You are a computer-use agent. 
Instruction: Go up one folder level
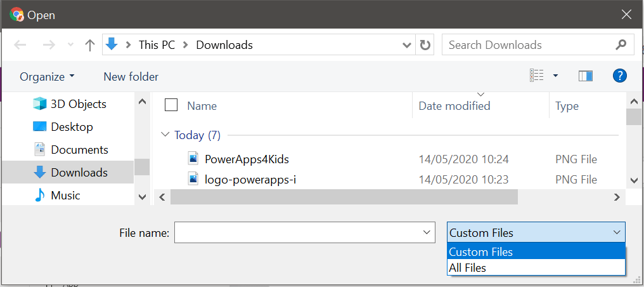[x=89, y=45]
